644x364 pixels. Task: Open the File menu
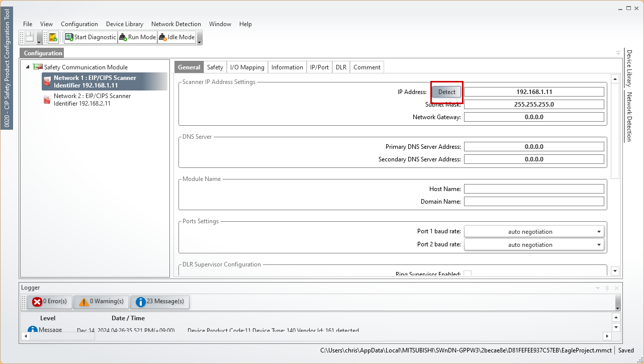(x=28, y=24)
